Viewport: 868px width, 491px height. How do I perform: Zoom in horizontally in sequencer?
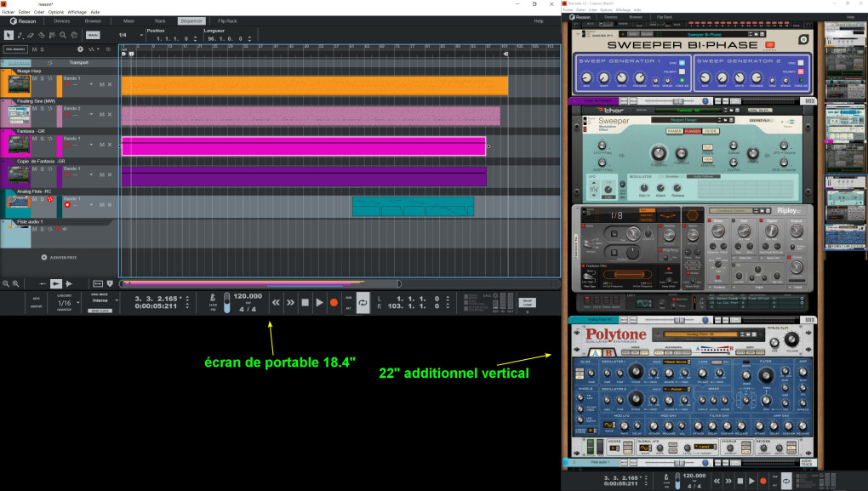15,283
